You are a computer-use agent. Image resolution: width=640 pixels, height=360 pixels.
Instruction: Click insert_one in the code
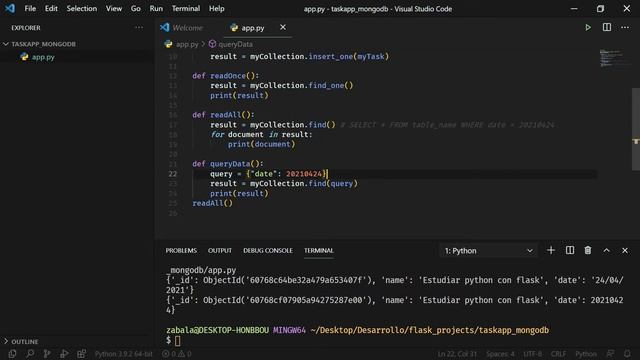330,56
